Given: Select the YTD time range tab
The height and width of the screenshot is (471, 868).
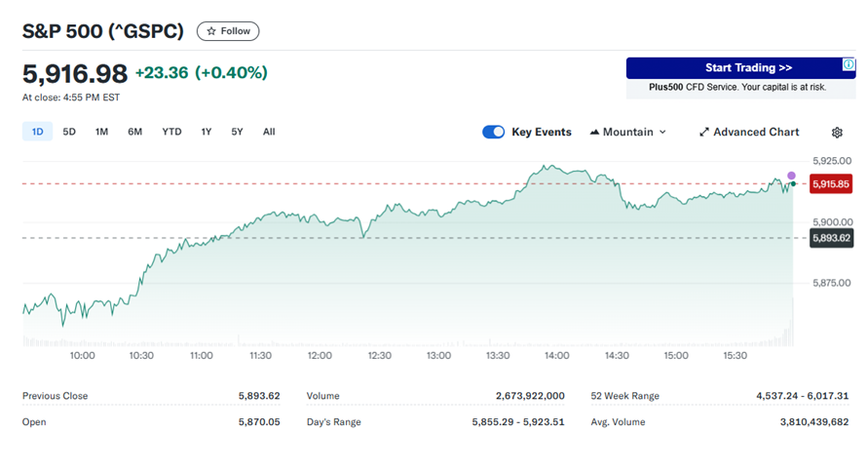Looking at the screenshot, I should pyautogui.click(x=171, y=132).
